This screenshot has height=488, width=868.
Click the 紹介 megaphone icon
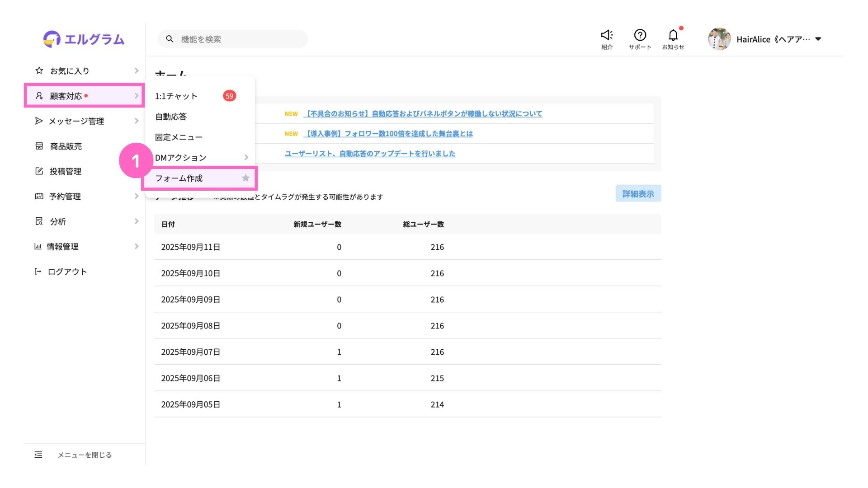pos(607,35)
